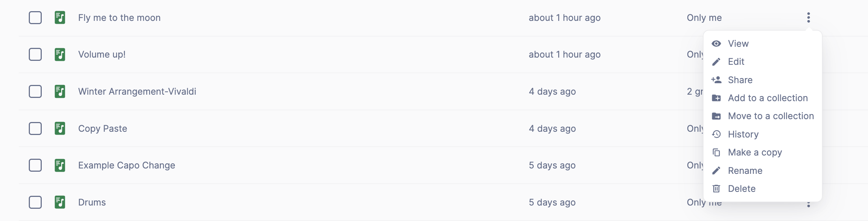Viewport: 868px width, 221px height.
Task: Click the clock icon beside History
Action: pos(716,134)
